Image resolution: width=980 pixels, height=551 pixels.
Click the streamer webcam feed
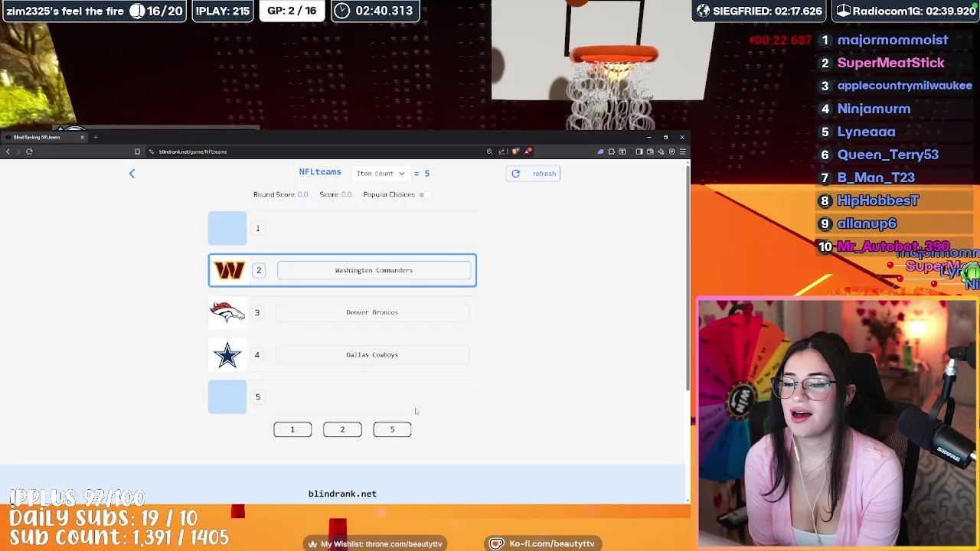[838, 423]
